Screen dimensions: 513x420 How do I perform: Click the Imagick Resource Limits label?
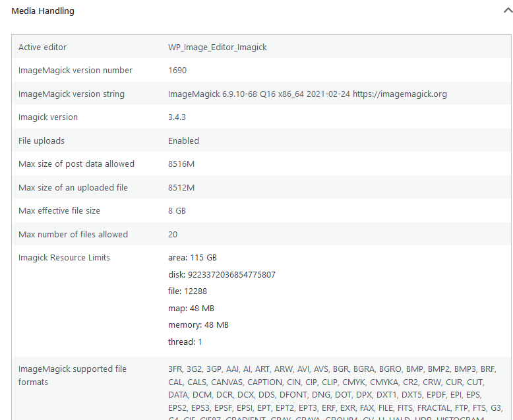click(x=64, y=257)
